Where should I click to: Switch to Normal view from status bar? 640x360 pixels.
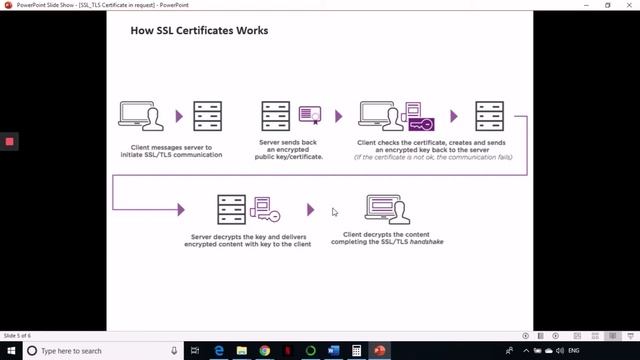(x=577, y=336)
